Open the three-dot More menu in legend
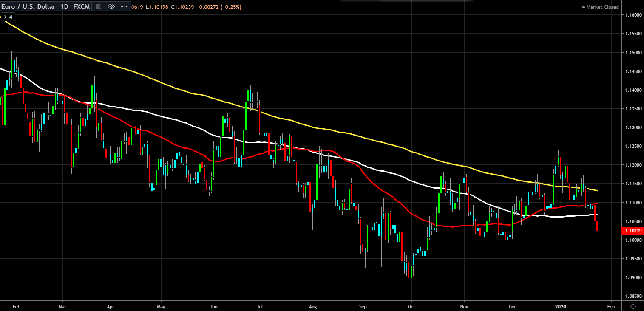The width and height of the screenshot is (644, 311). [x=125, y=6]
